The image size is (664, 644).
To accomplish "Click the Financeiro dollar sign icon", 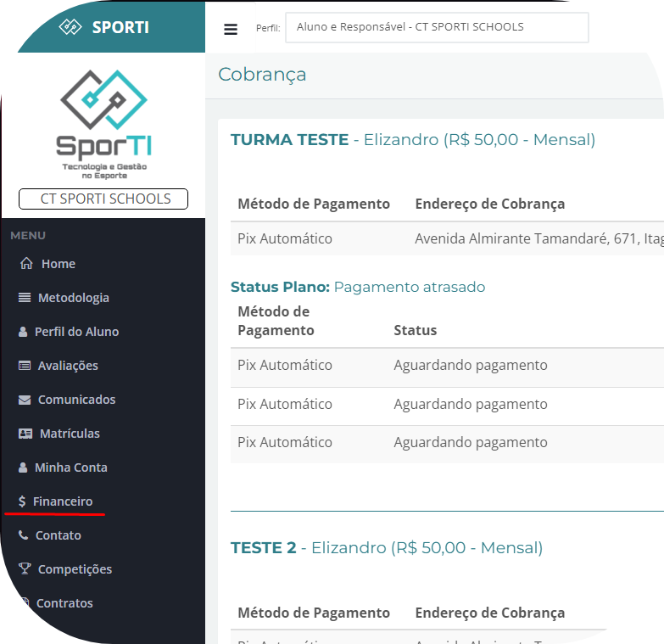I will point(22,501).
